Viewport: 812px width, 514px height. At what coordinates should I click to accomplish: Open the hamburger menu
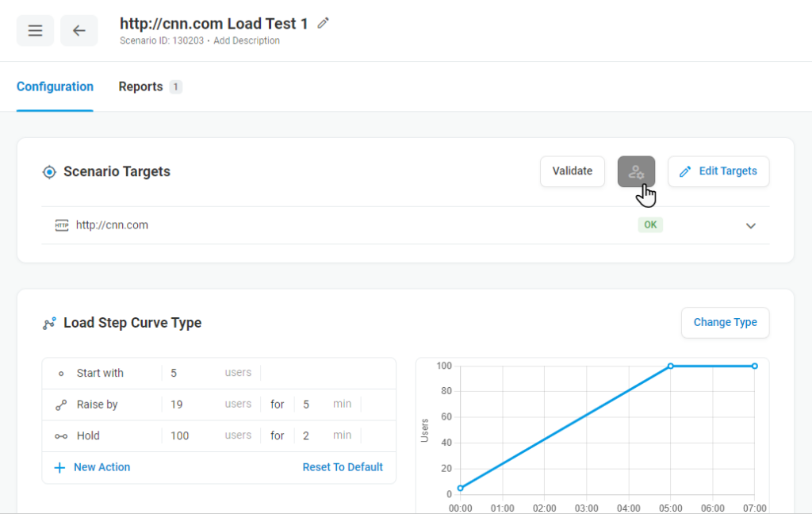[x=35, y=31]
